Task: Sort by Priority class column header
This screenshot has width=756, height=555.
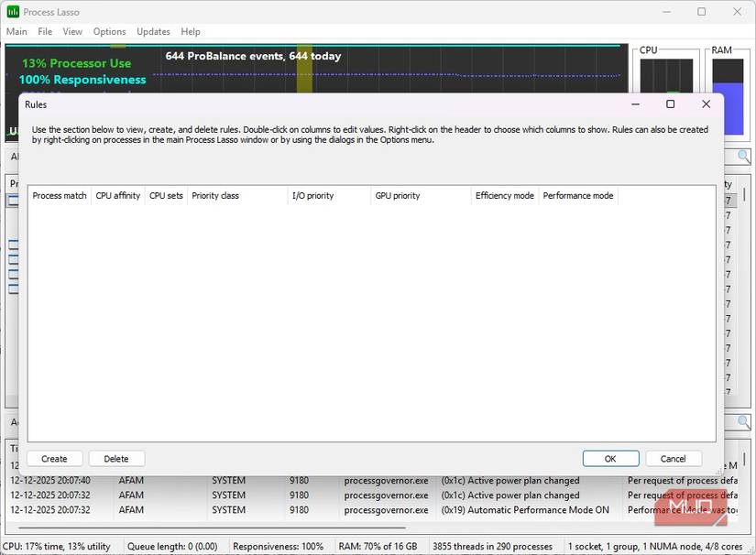Action: coord(237,196)
